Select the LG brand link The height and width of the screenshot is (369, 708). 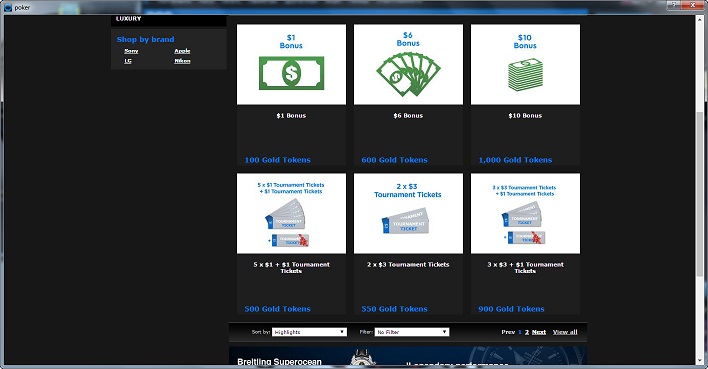(x=128, y=61)
